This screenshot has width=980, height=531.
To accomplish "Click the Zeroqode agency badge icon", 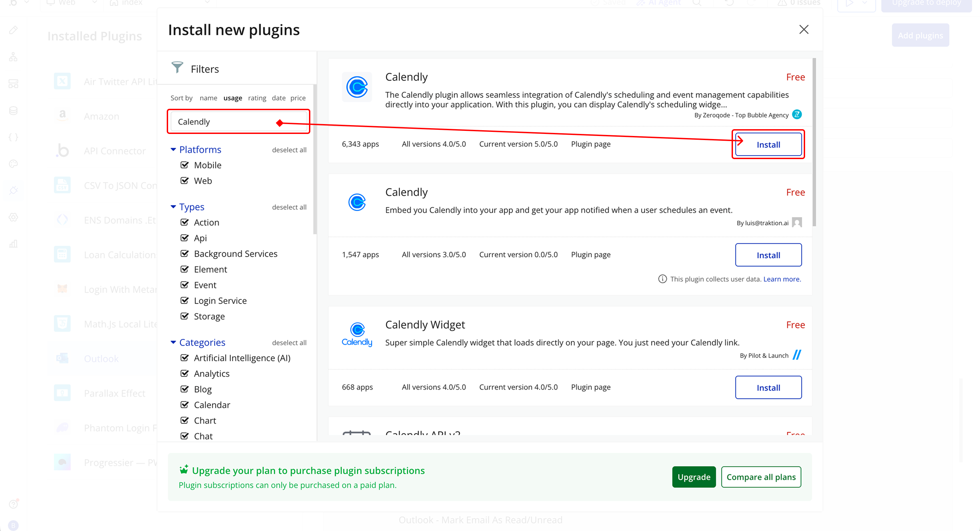I will click(x=797, y=115).
